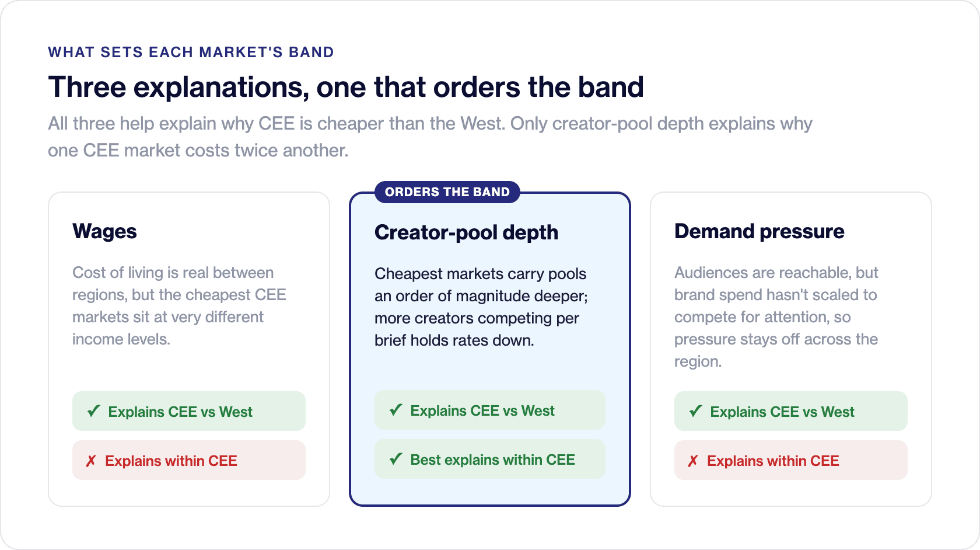Select the Creator-pool depth heading

(x=467, y=232)
